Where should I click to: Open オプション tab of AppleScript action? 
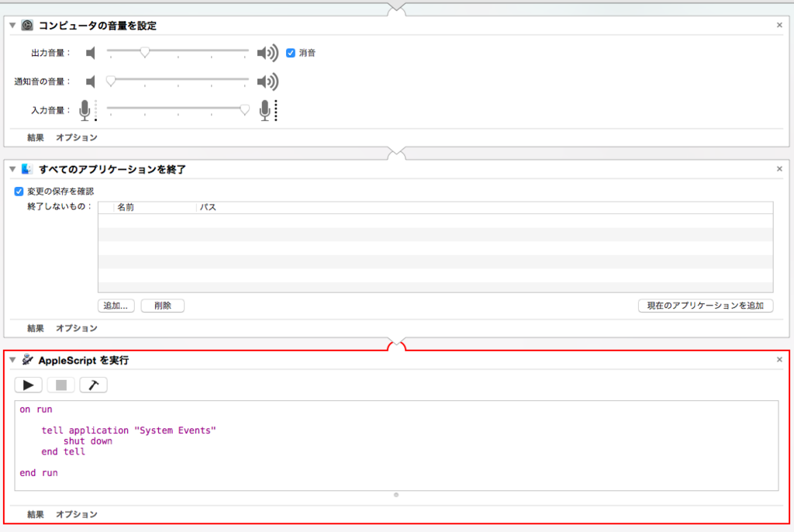click(77, 513)
